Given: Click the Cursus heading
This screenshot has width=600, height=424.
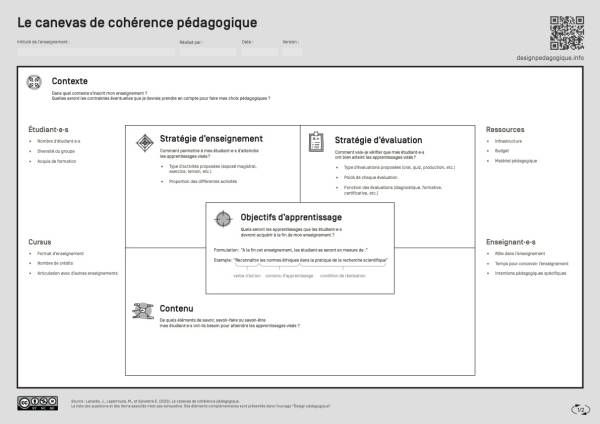Looking at the screenshot, I should click(x=40, y=242).
